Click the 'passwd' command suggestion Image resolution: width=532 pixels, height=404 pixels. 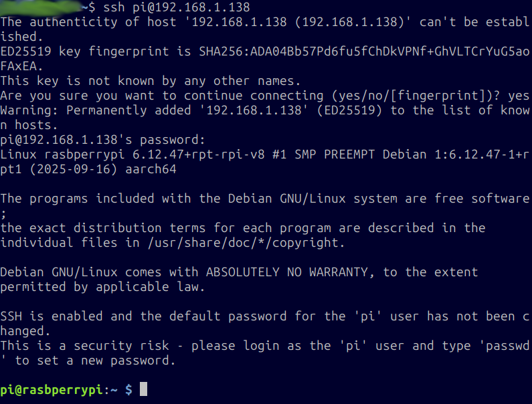508,345
